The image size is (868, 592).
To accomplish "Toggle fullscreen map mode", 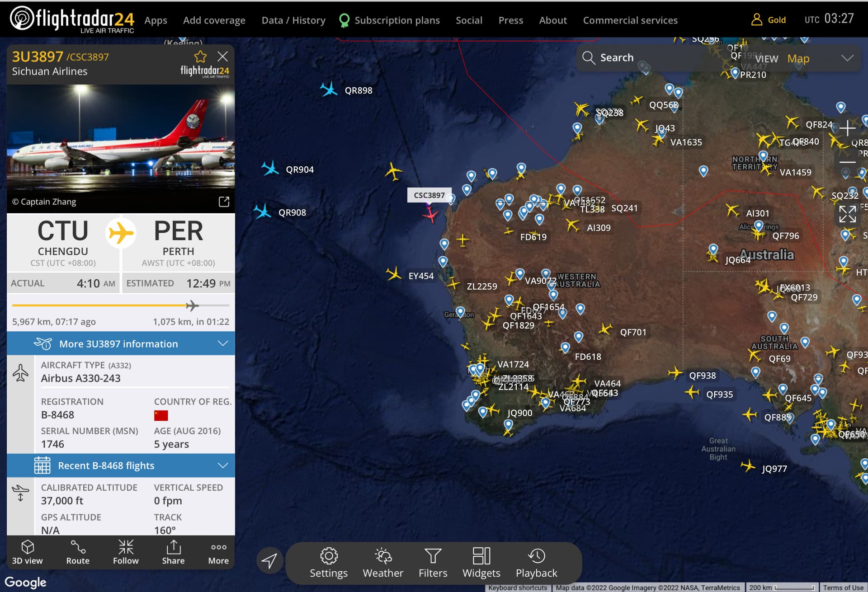I will coord(847,214).
